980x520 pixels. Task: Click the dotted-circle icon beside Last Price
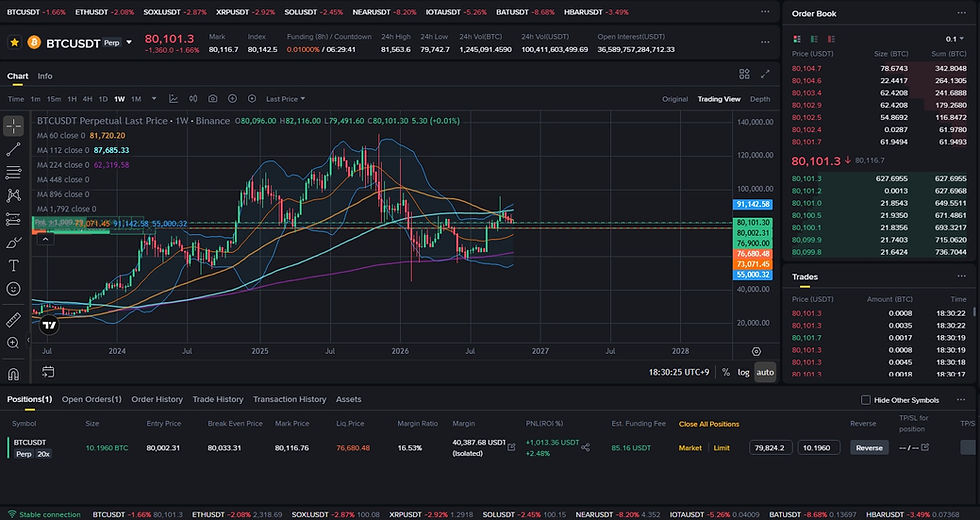(252, 99)
